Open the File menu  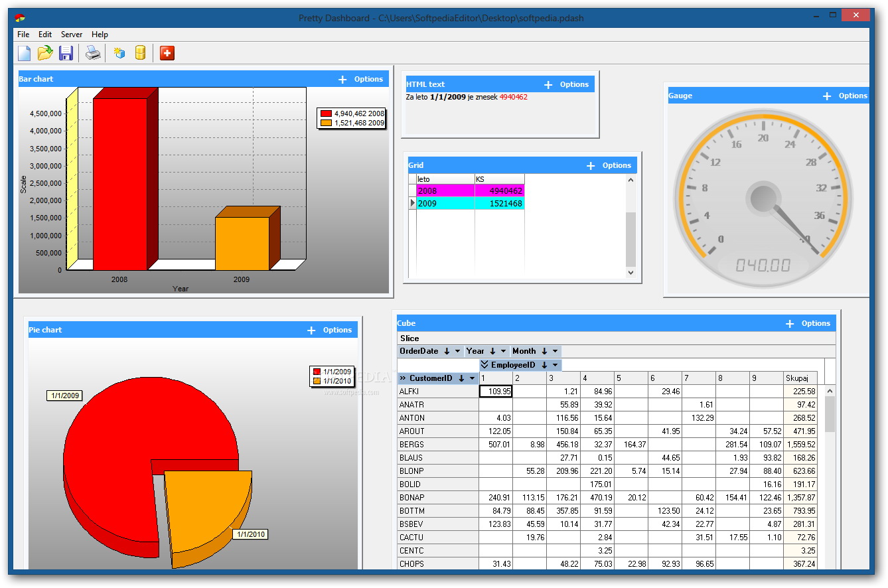point(23,35)
